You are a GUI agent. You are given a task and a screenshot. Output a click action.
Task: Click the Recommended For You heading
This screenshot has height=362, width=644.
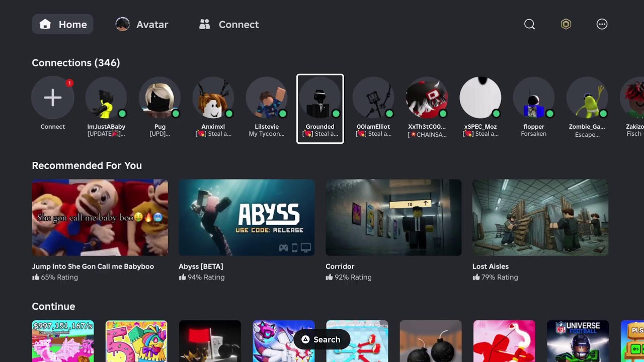87,165
